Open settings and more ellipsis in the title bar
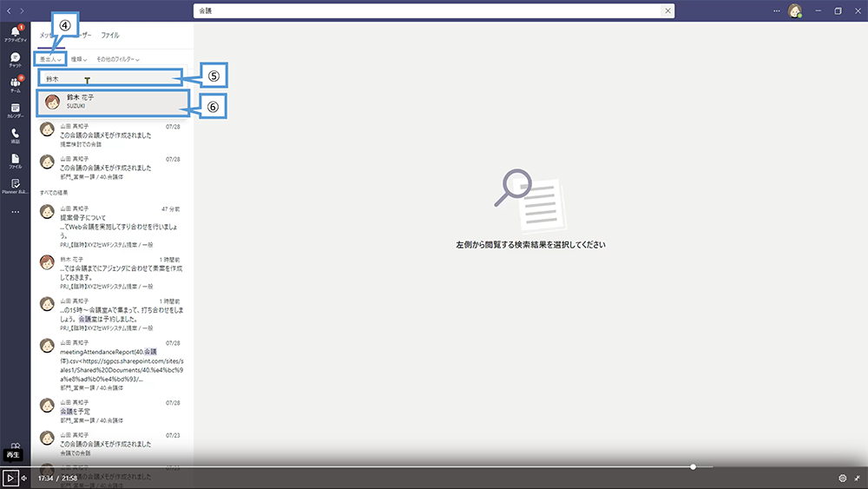868x489 pixels. point(777,10)
